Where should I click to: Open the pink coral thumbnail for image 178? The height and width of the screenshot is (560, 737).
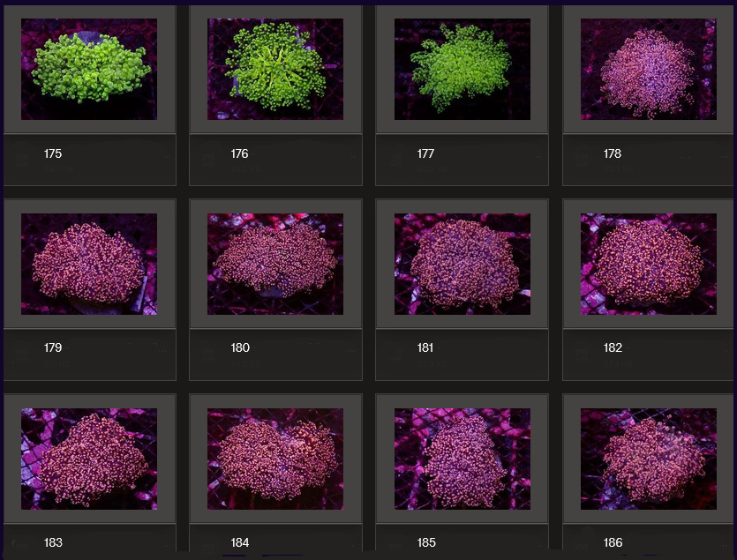coord(649,69)
